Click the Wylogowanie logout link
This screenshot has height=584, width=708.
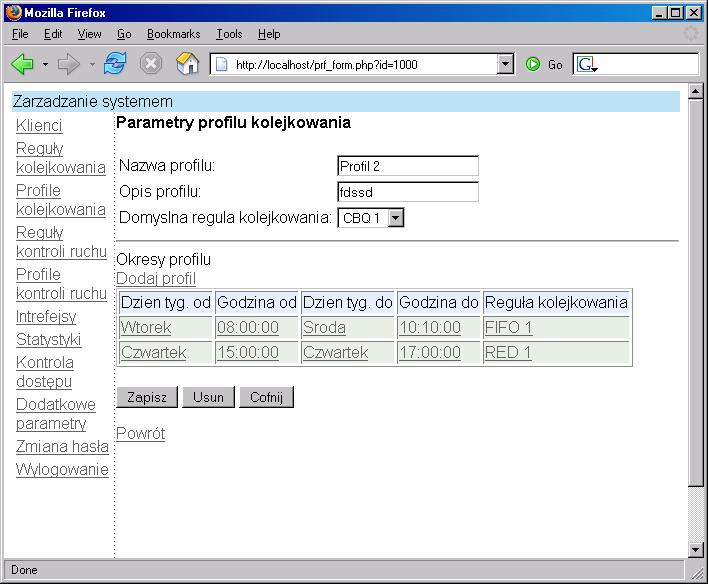pyautogui.click(x=62, y=470)
